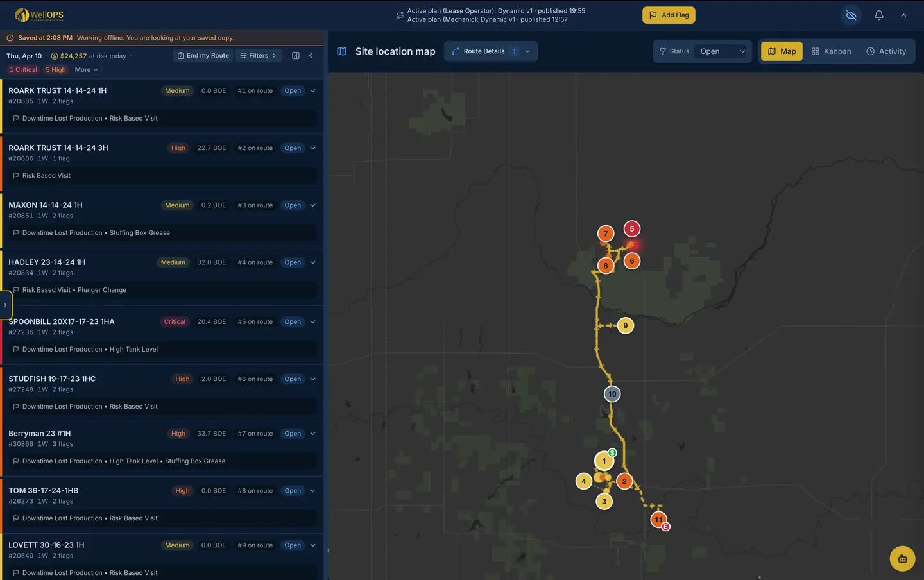Collapse the site list panel arrow
This screenshot has height=580, width=924.
point(311,56)
